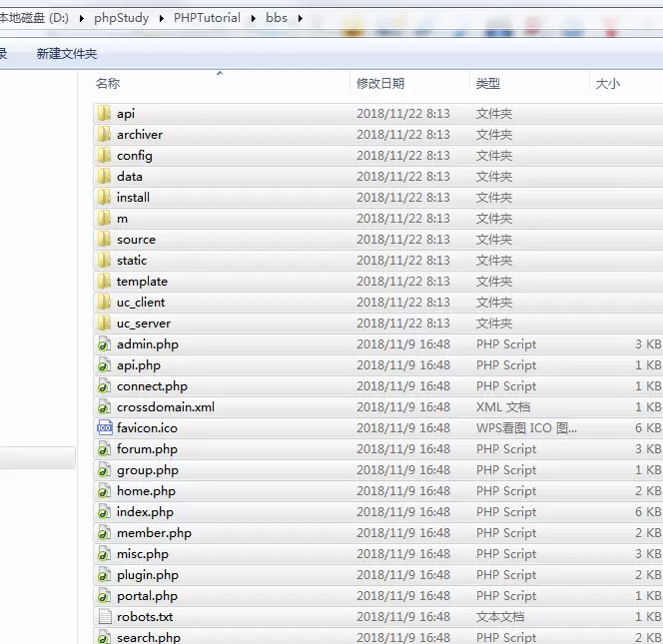This screenshot has width=663, height=644.
Task: Click the admin.php PHP script icon
Action: (x=104, y=344)
